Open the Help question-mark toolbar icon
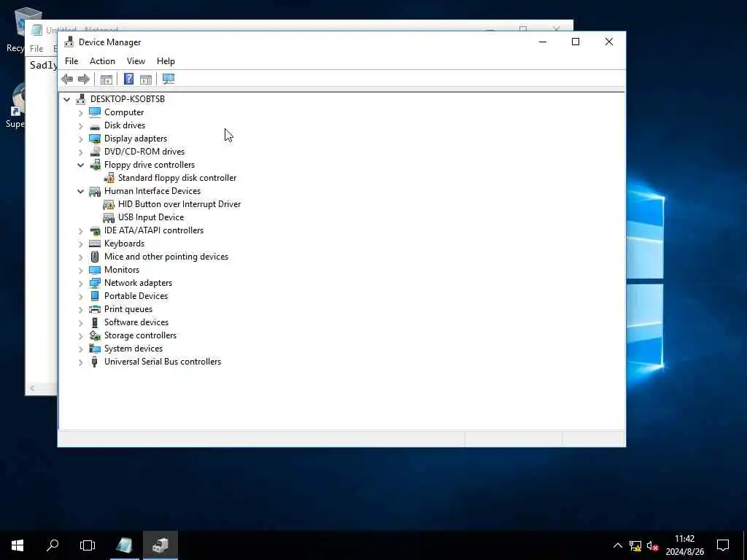The height and width of the screenshot is (560, 747). coord(128,79)
